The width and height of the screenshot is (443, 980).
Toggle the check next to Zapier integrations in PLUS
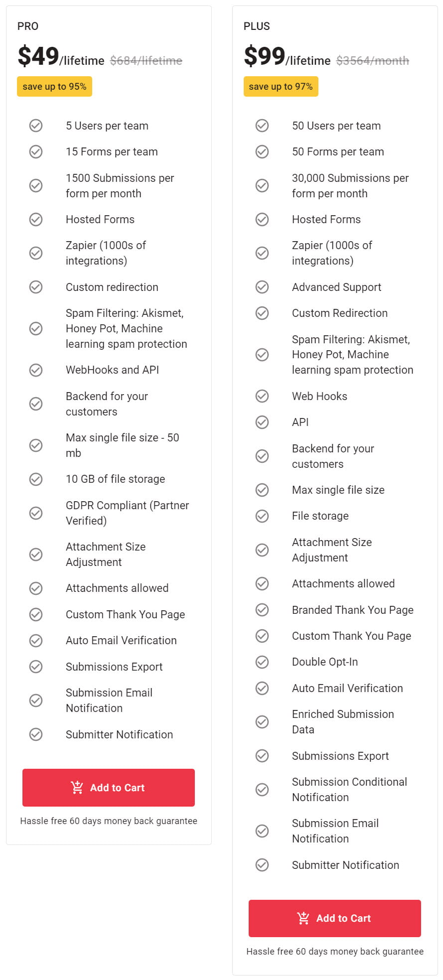point(262,253)
